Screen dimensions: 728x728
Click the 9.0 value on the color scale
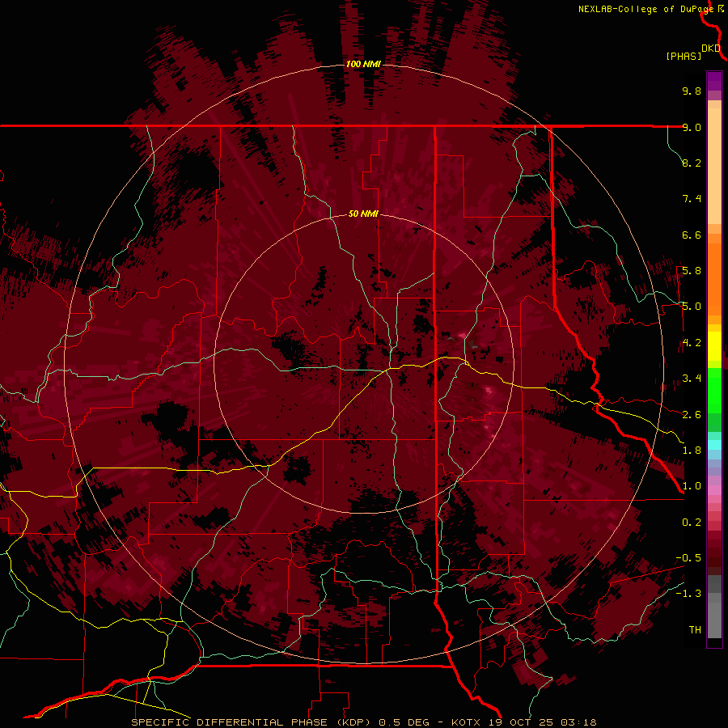[692, 127]
